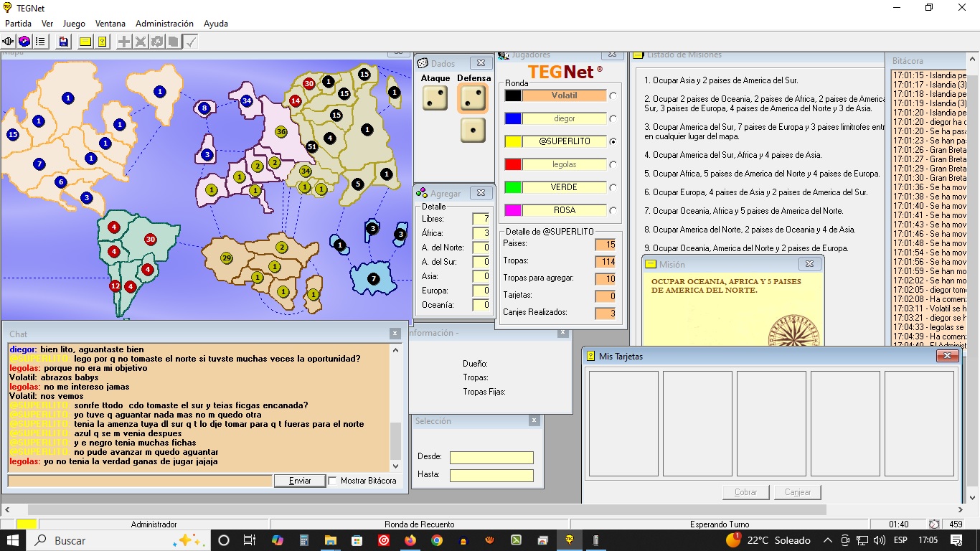The width and height of the screenshot is (980, 551).
Task: Click the yellow question-mark card toolbar icon
Action: coord(103,42)
